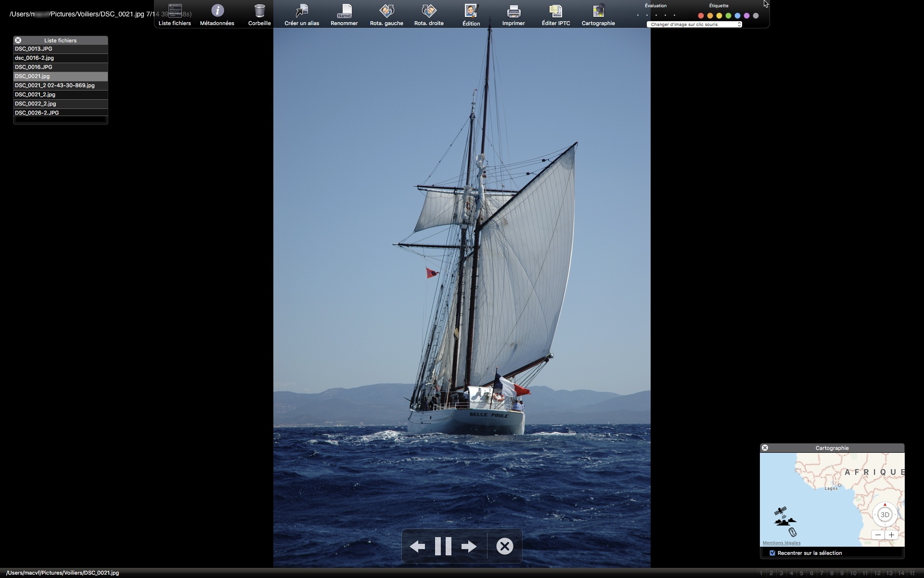Screen dimensions: 924x578
Task: Open the Éditer IPTC tool
Action: 556,11
